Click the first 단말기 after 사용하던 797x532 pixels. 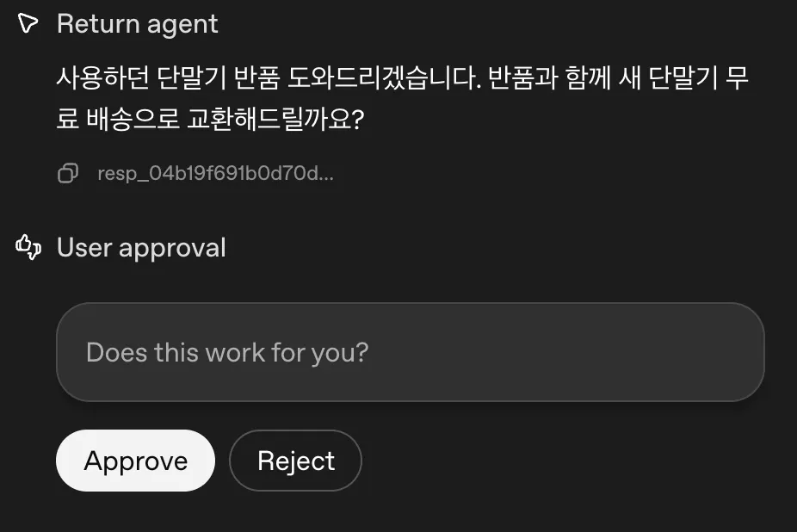click(191, 78)
